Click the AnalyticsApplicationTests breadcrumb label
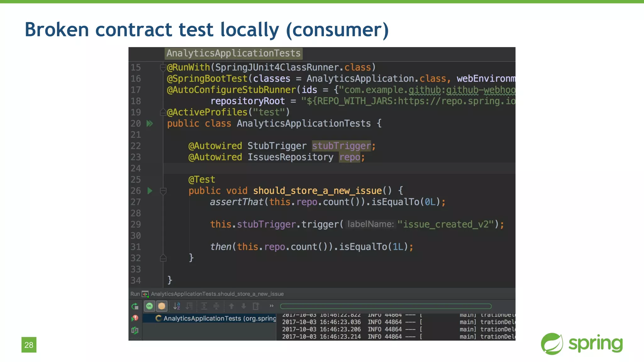 (233, 53)
